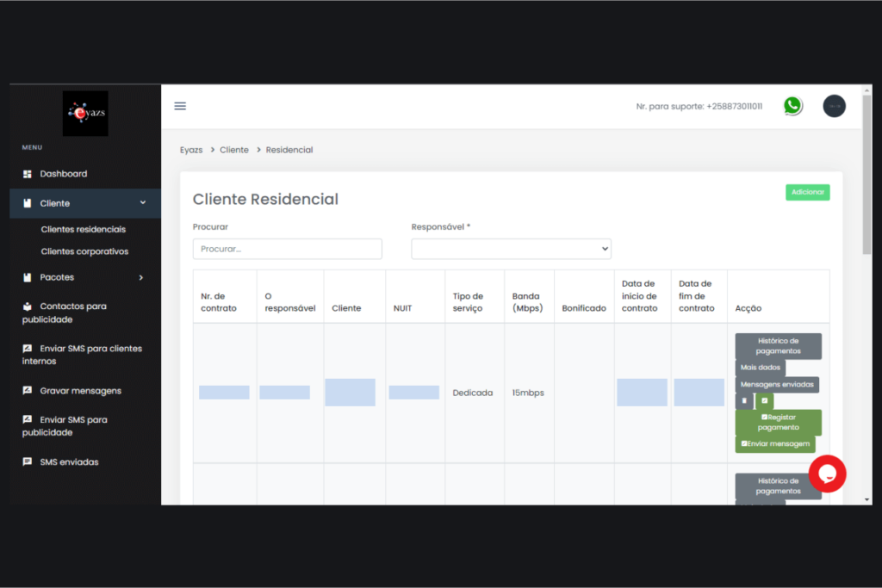Viewport: 882px width, 588px height.
Task: Open the Responsável dropdown
Action: tap(511, 249)
